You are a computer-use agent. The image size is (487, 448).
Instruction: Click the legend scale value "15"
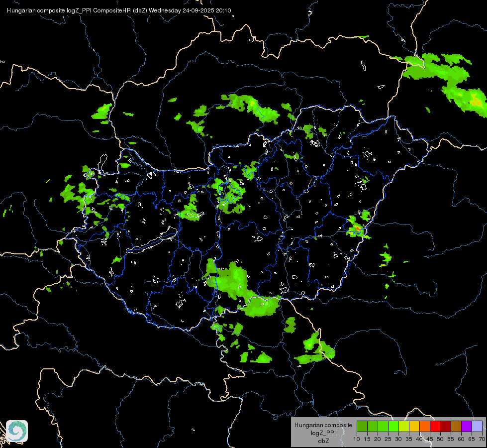(x=367, y=440)
